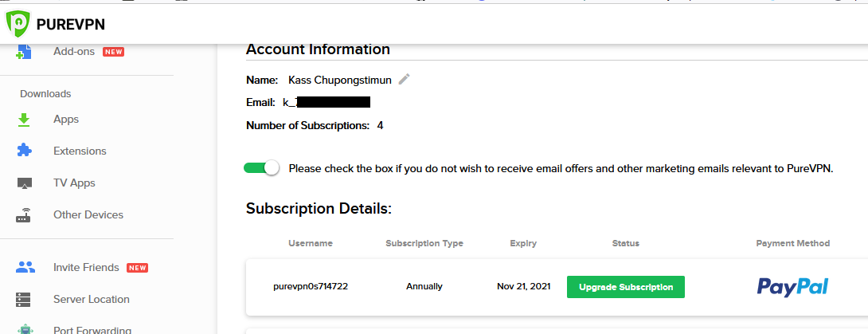Image resolution: width=868 pixels, height=334 pixels.
Task: Open the Add-ons menu item
Action: tap(74, 52)
